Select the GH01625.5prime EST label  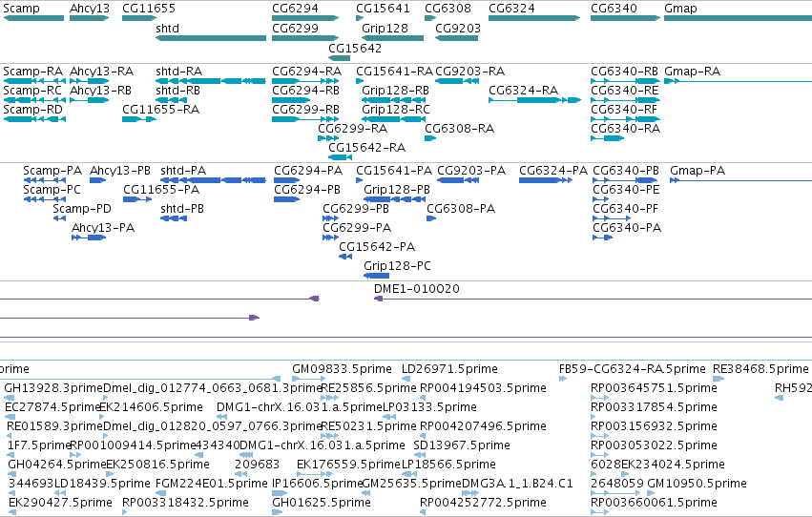(321, 503)
